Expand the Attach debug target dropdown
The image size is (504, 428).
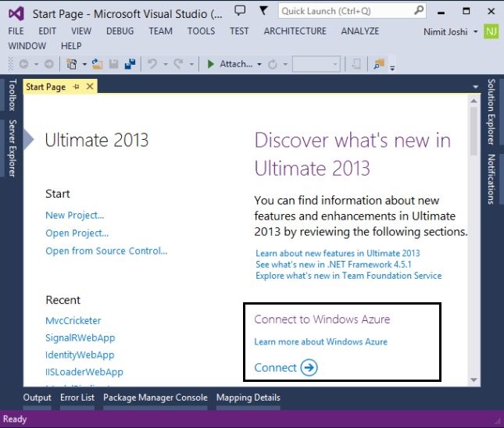coord(259,64)
